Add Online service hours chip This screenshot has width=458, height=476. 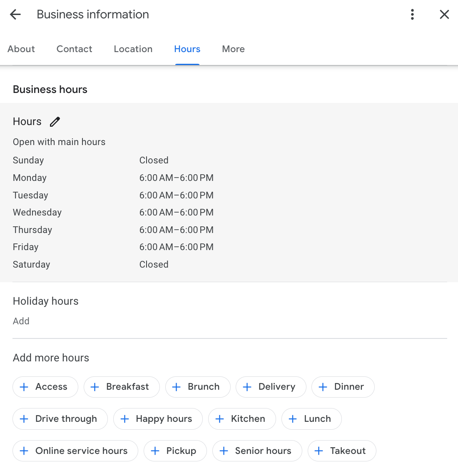[75, 451]
